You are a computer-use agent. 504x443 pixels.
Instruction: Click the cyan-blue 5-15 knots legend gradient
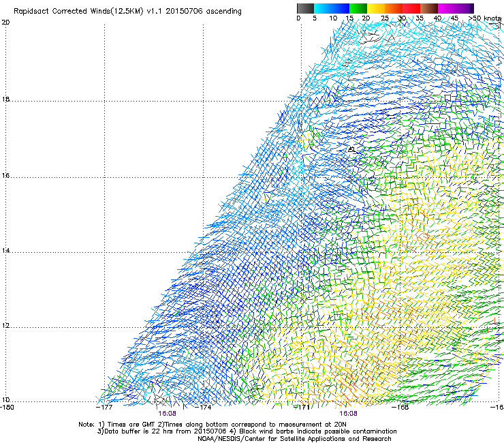click(x=332, y=8)
